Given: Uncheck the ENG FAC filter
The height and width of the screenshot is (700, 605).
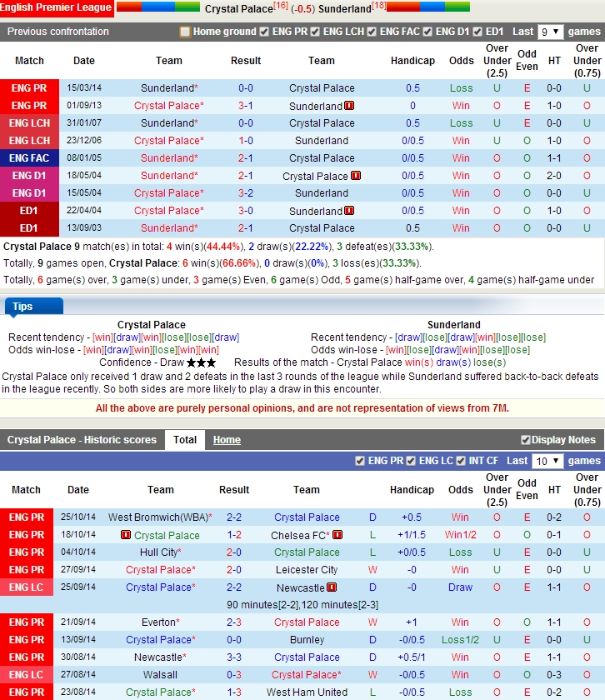Looking at the screenshot, I should click(372, 32).
